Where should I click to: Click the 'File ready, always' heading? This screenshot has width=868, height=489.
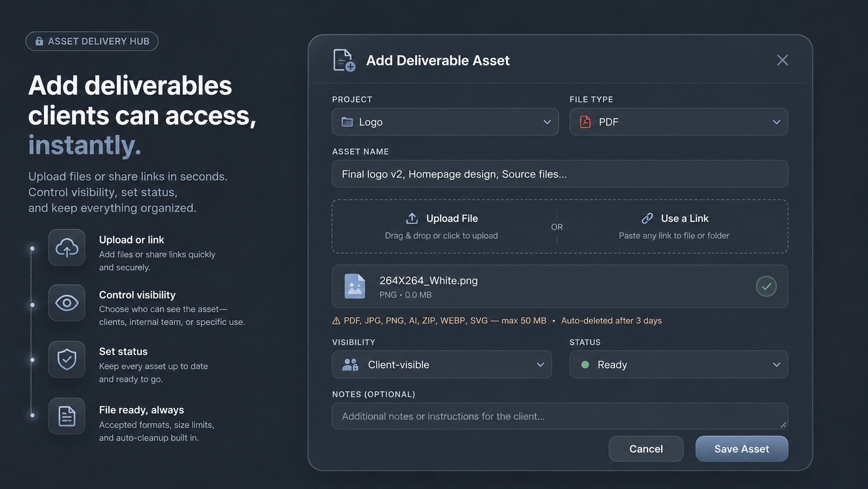141,410
